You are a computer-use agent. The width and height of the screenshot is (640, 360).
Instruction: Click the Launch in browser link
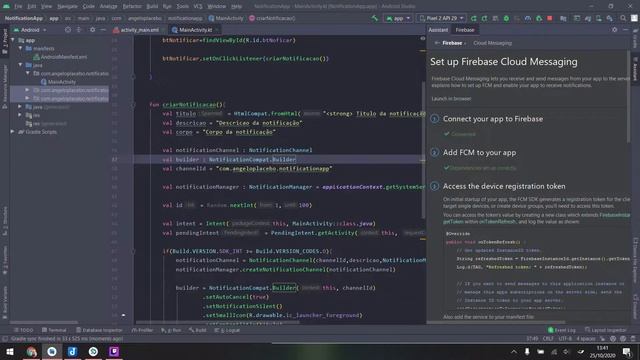(x=451, y=99)
